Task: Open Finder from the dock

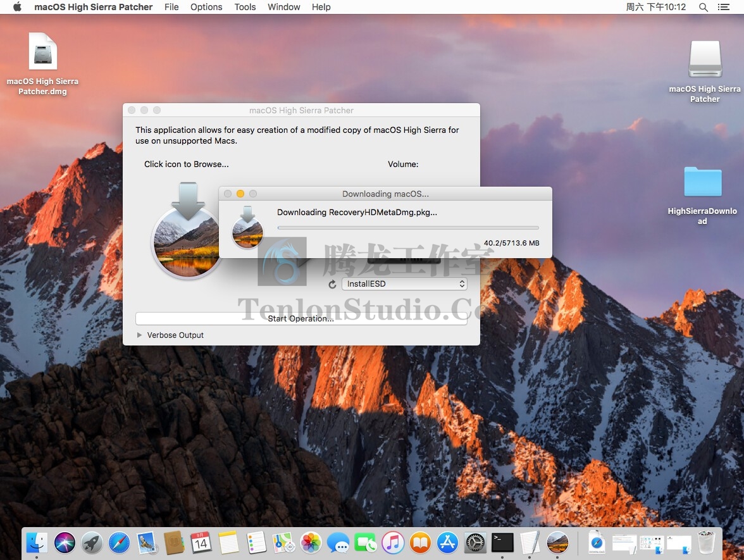Action: click(x=37, y=542)
